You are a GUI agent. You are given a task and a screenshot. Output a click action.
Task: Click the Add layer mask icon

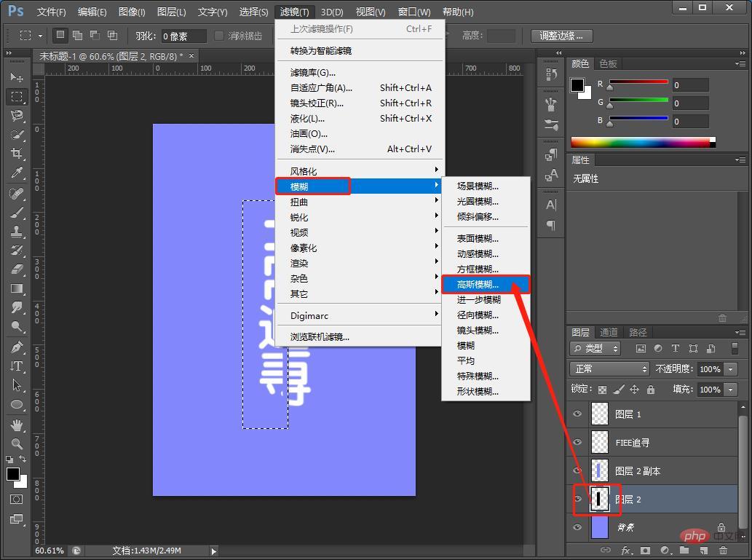tap(645, 551)
